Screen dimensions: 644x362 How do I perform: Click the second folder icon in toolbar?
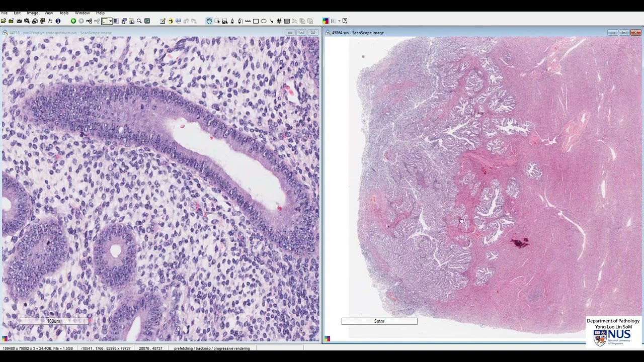point(11,21)
